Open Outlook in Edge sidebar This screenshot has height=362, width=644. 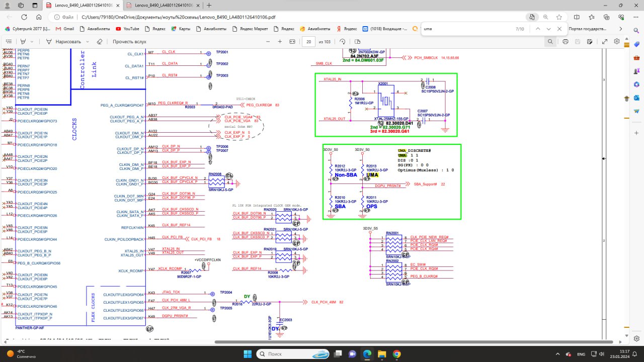[x=636, y=98]
